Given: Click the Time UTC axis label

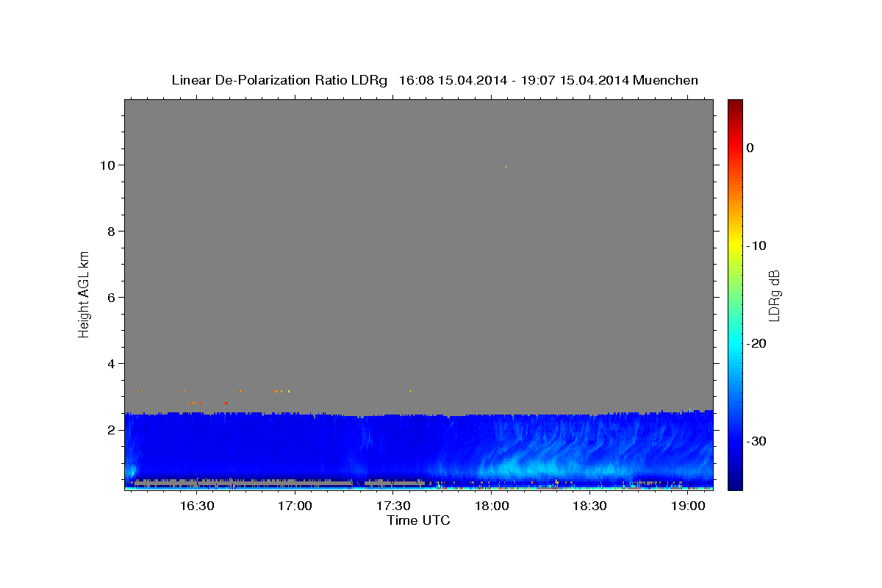Looking at the screenshot, I should coord(418,520).
